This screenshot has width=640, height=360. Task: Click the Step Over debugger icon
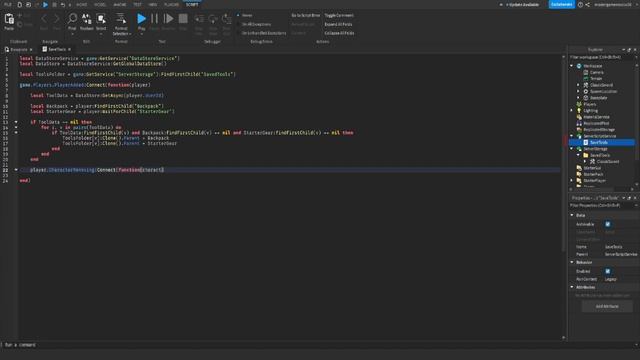tap(213, 19)
